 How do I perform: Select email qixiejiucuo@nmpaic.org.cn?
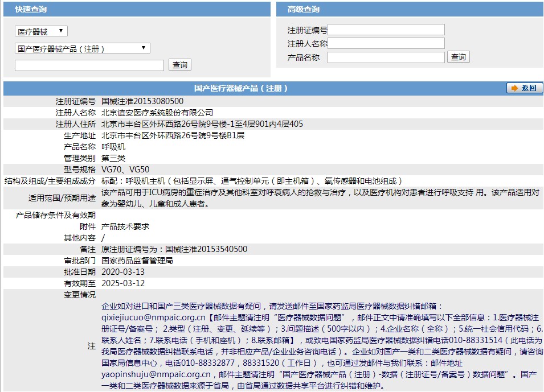[153, 317]
